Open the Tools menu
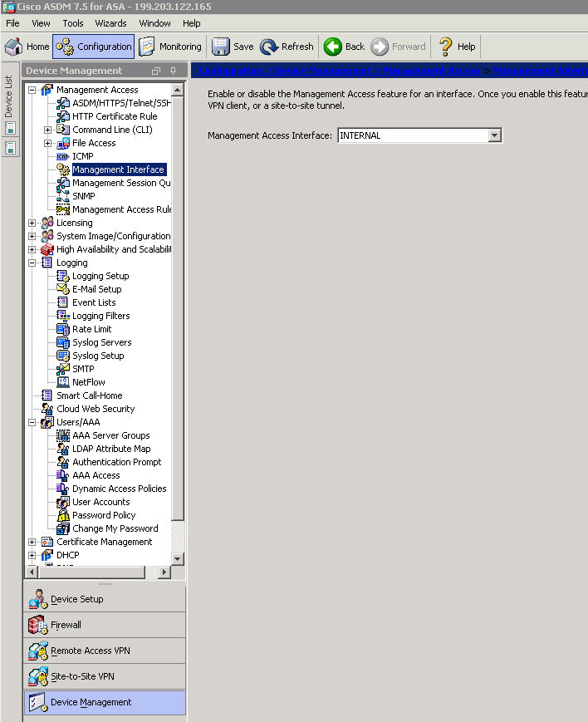Image resolution: width=588 pixels, height=722 pixels. (x=73, y=23)
